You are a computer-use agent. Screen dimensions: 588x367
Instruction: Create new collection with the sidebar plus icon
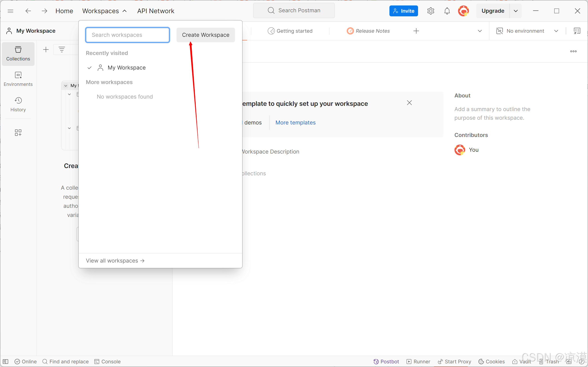[x=46, y=50]
